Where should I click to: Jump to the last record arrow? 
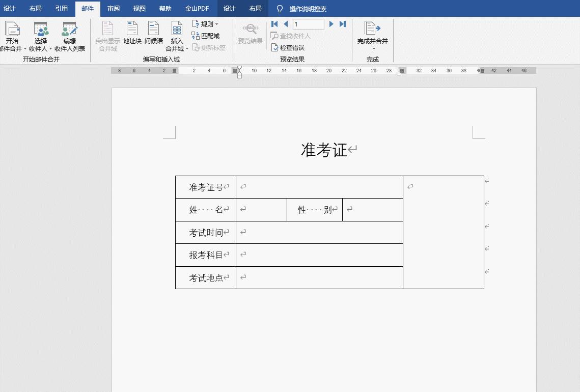[342, 23]
